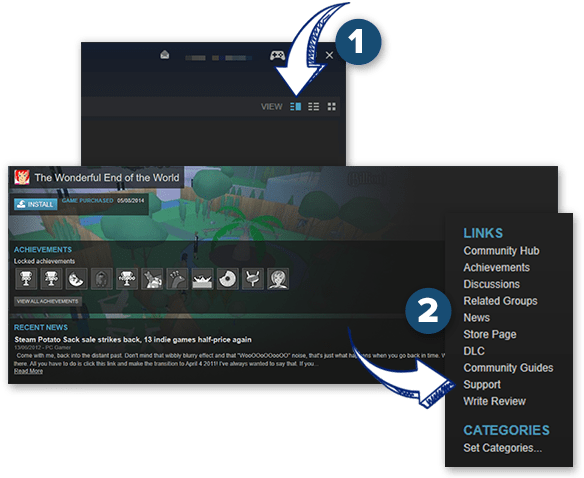Open the horned cup locked achievement
The height and width of the screenshot is (478, 584).
253,278
